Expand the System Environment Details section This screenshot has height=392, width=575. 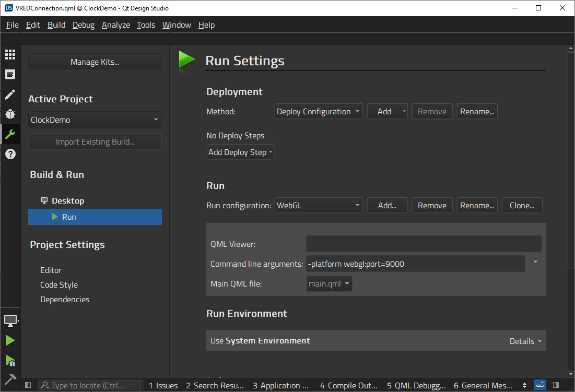click(525, 341)
